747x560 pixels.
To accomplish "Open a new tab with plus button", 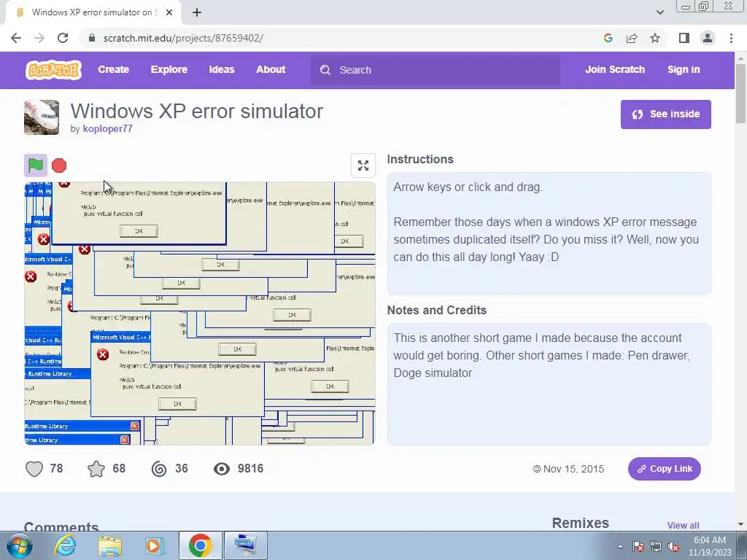I will tap(197, 13).
